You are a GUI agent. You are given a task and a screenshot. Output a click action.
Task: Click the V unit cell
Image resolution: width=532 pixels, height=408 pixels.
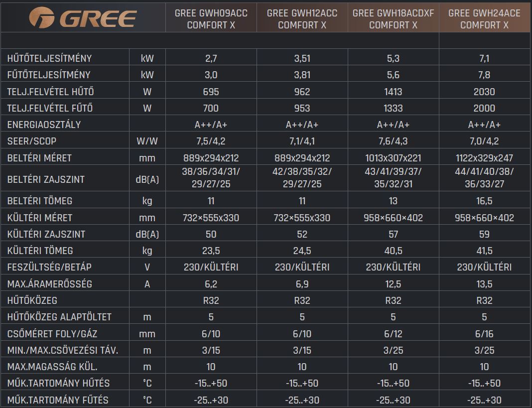tap(147, 267)
